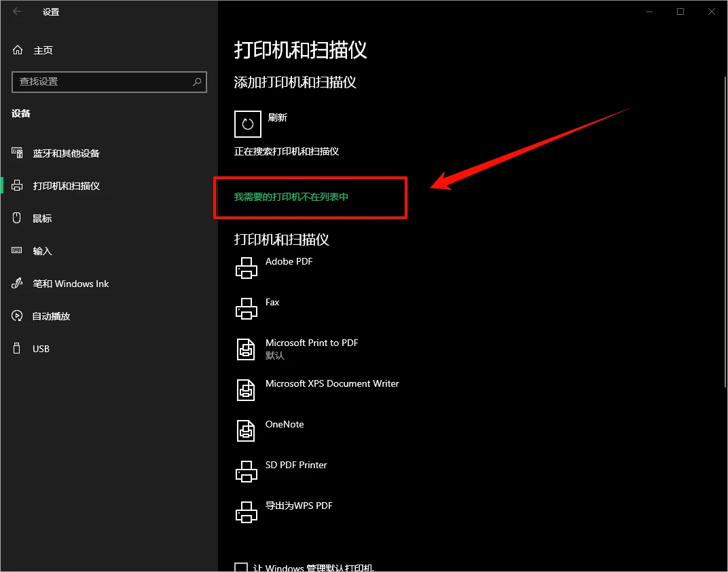Select Microsoft Print to PDF entry
Viewport: 728px width, 572px height.
click(312, 343)
